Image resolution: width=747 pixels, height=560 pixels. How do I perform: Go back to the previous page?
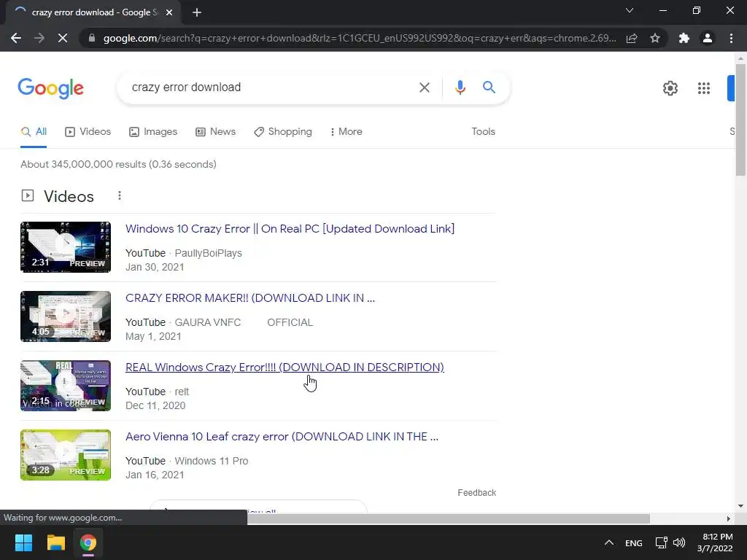click(x=16, y=38)
